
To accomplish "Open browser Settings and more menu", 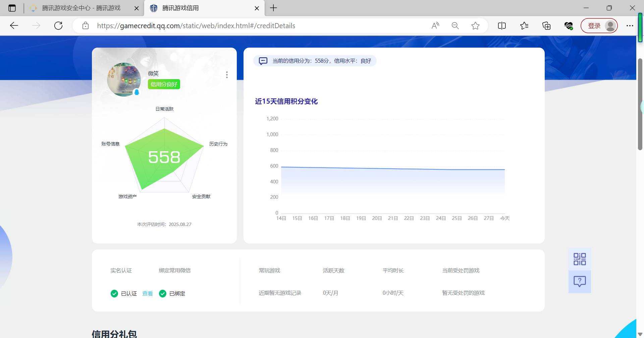I will (x=630, y=26).
